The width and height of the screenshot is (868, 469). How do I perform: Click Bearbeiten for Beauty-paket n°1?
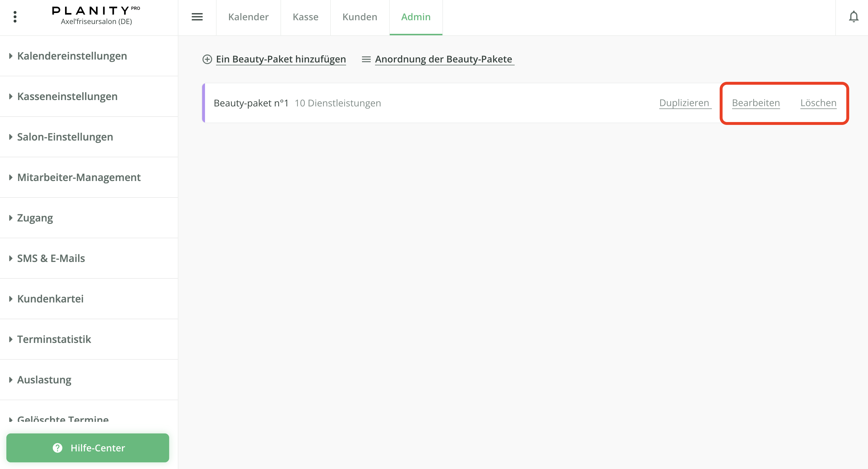[756, 103]
